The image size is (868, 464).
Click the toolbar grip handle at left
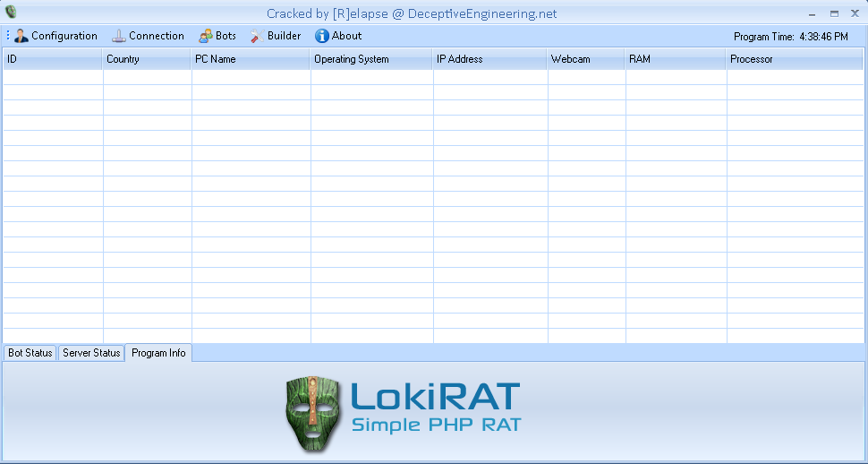pyautogui.click(x=8, y=36)
